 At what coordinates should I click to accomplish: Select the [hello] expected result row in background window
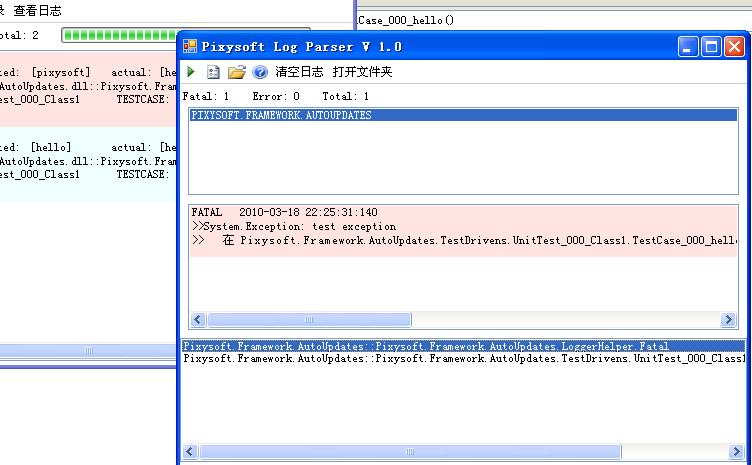(88, 164)
